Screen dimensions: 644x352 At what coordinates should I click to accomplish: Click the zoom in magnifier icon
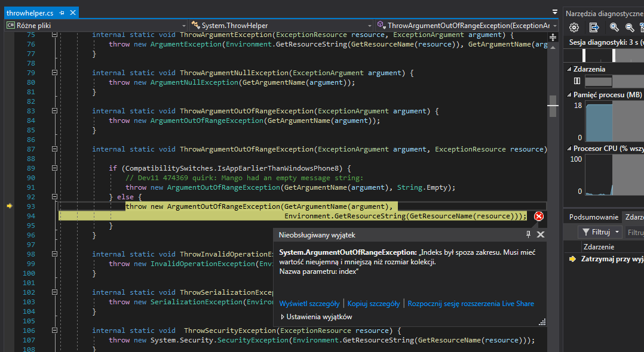[614, 27]
